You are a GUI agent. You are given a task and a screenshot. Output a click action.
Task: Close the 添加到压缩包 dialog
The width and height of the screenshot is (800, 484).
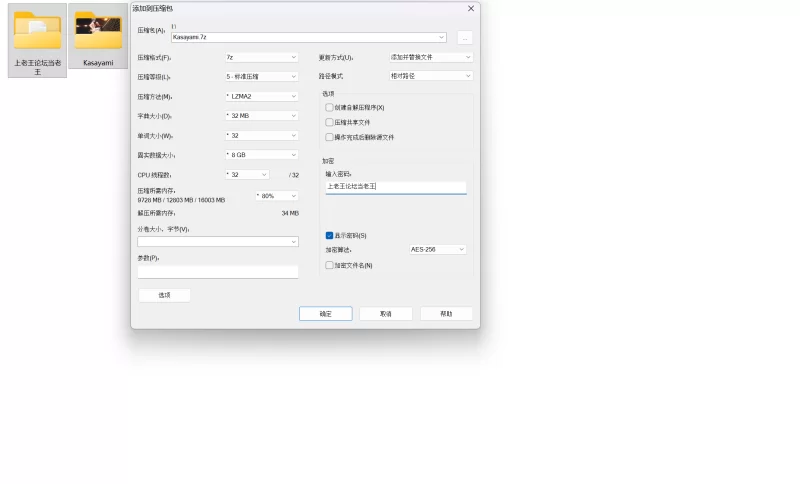coord(471,8)
